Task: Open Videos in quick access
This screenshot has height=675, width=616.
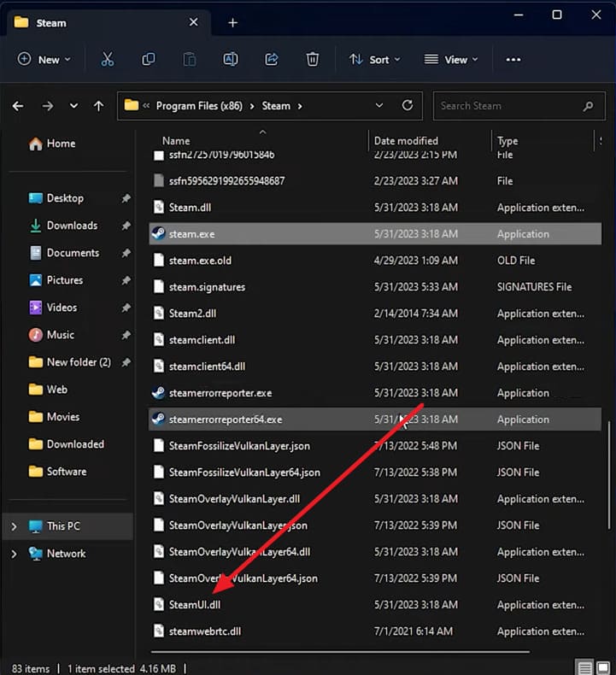Action: 53,308
